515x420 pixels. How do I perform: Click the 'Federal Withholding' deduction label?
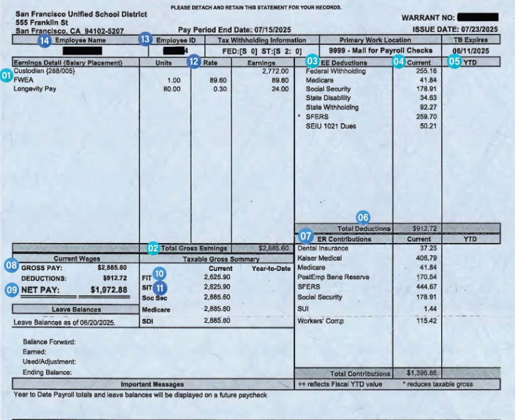[336, 71]
